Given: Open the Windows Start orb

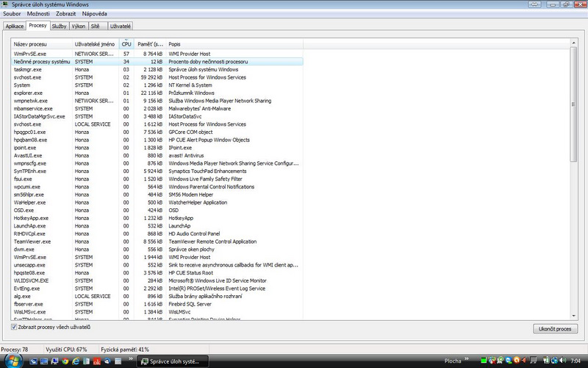Looking at the screenshot, I should (13, 361).
